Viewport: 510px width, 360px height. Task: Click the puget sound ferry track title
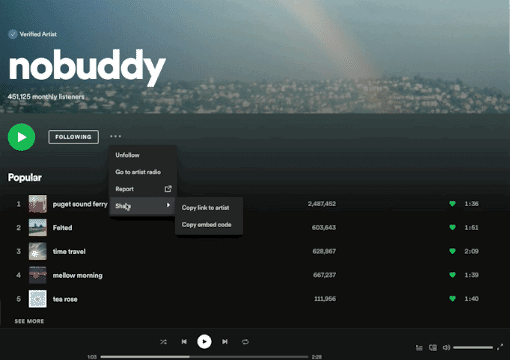80,204
